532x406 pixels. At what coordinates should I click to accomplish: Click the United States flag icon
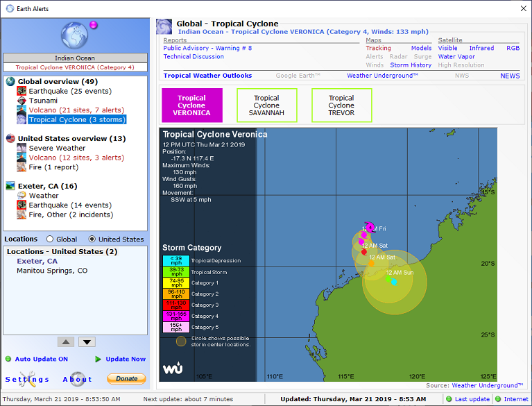(x=10, y=139)
